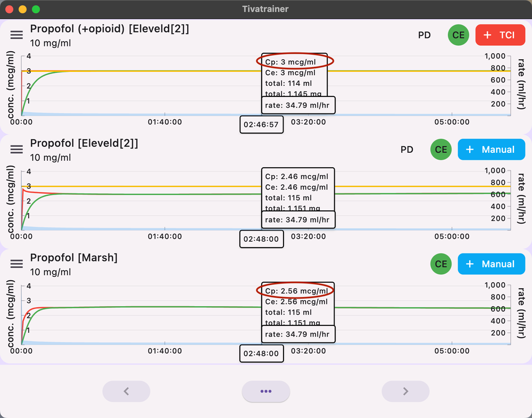Screen dimensions: 532x418
Task: Click 02:48:00 time marker on Eleveld chart
Action: click(261, 239)
